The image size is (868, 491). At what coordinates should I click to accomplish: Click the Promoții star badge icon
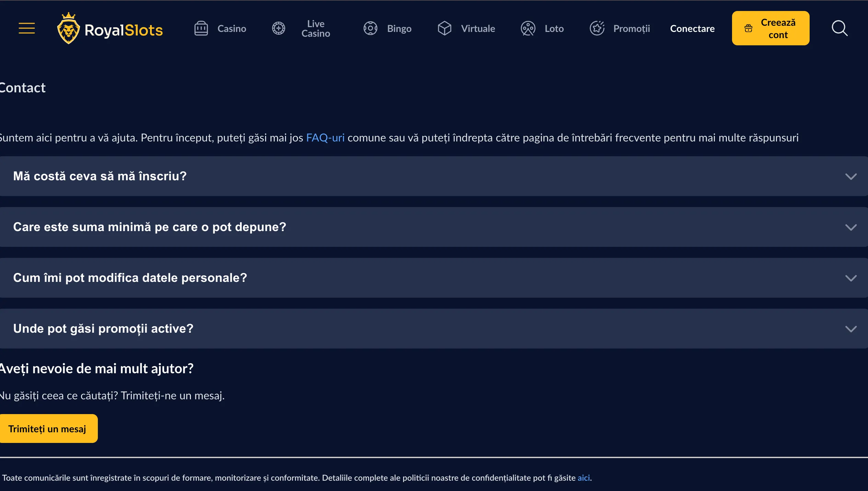coord(597,28)
